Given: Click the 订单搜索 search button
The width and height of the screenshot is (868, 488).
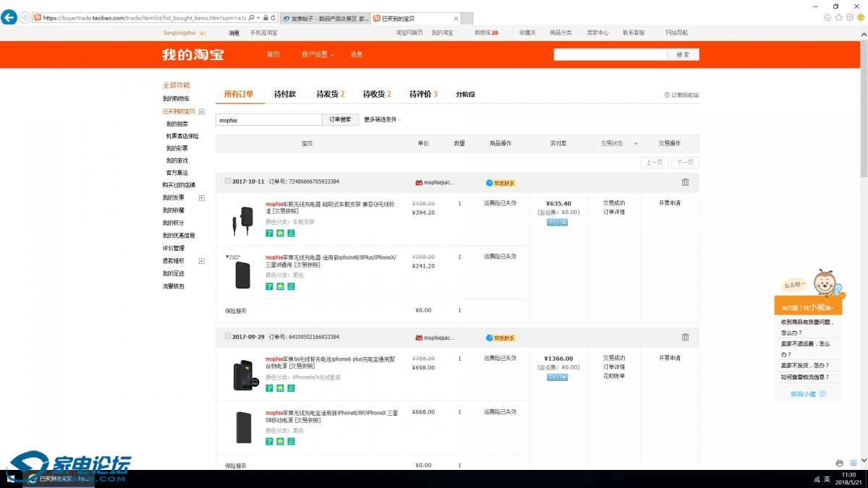Looking at the screenshot, I should 340,120.
